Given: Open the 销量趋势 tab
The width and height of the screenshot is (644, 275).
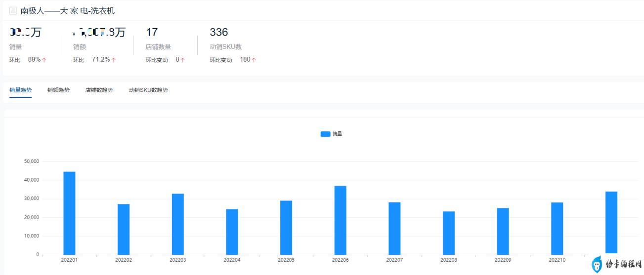Looking at the screenshot, I should (20, 90).
